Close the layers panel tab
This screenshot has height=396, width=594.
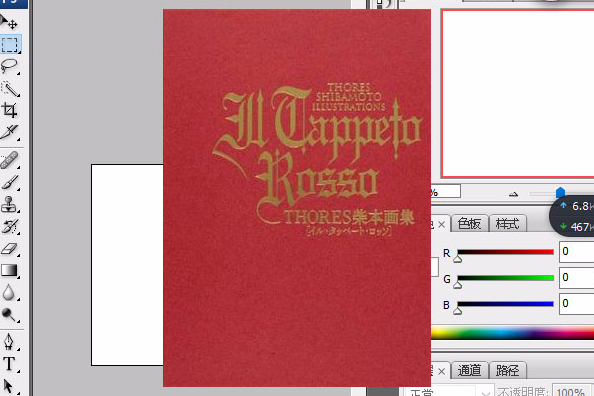click(x=441, y=371)
